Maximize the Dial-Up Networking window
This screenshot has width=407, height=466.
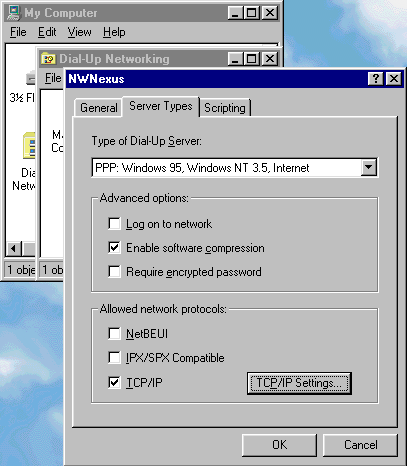click(x=252, y=59)
